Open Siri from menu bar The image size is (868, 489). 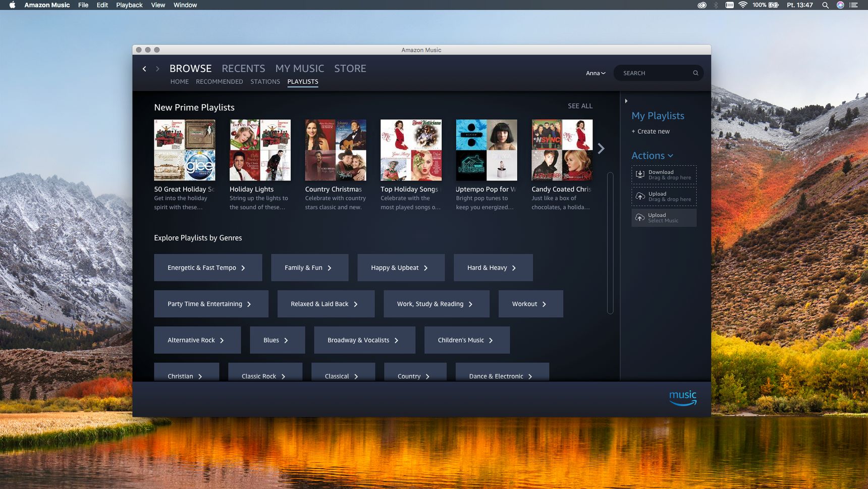tap(840, 5)
